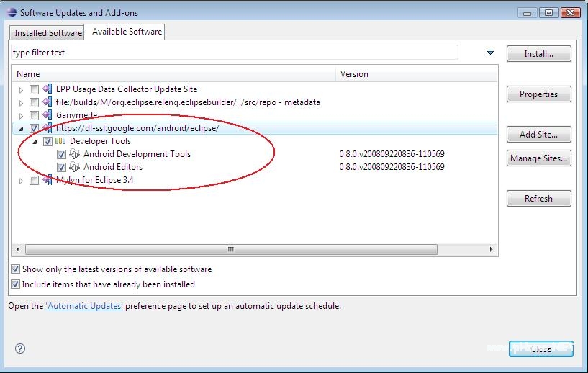588x373 pixels.
Task: Maximize the Software Updates window
Action: pos(548,13)
